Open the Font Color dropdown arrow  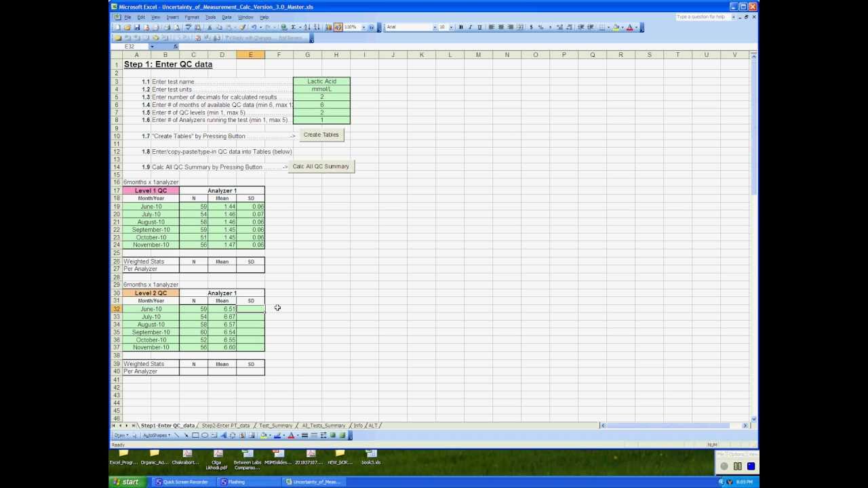(637, 27)
